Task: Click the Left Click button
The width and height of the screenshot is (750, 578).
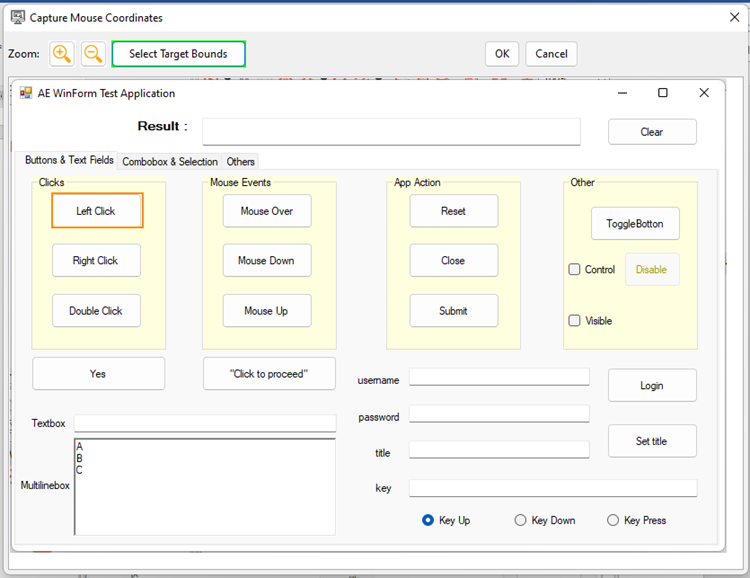Action: [96, 211]
